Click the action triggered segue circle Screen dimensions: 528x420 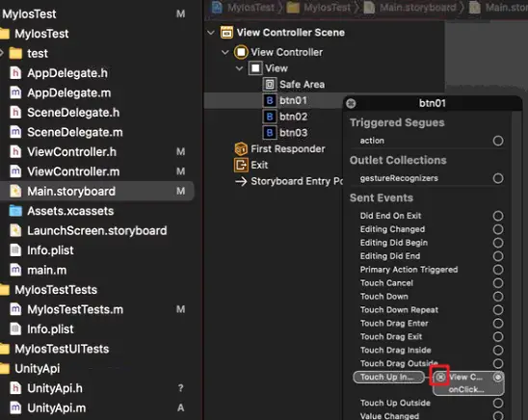click(x=498, y=141)
